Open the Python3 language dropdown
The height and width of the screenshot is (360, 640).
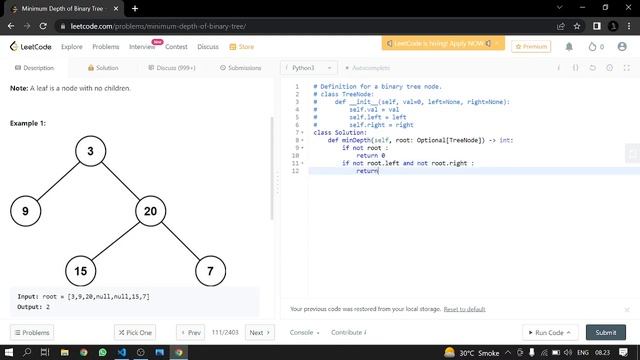[309, 68]
